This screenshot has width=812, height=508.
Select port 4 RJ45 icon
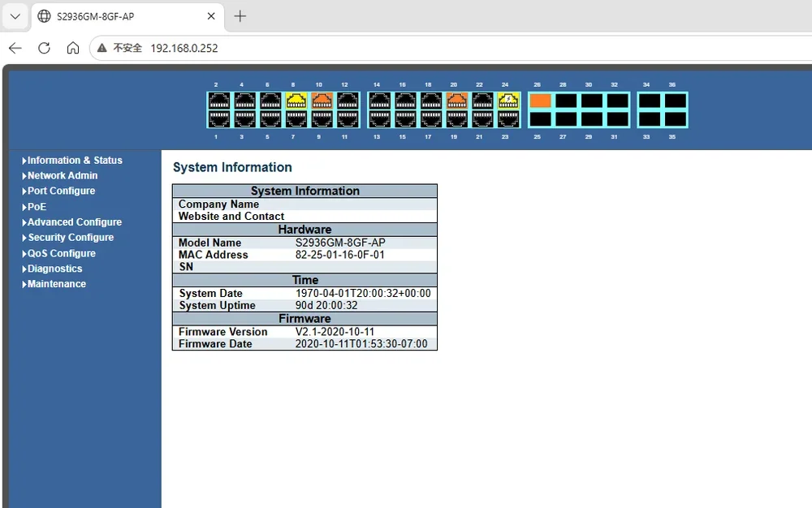coord(244,101)
